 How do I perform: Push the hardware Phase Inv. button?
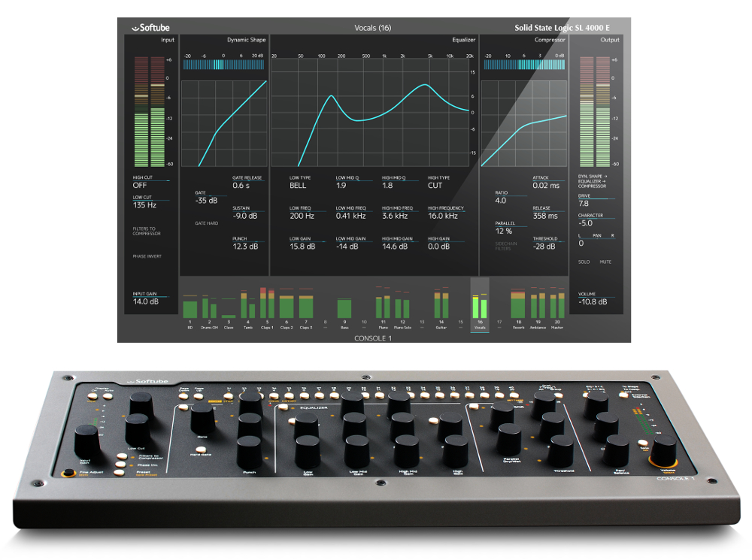(x=120, y=464)
